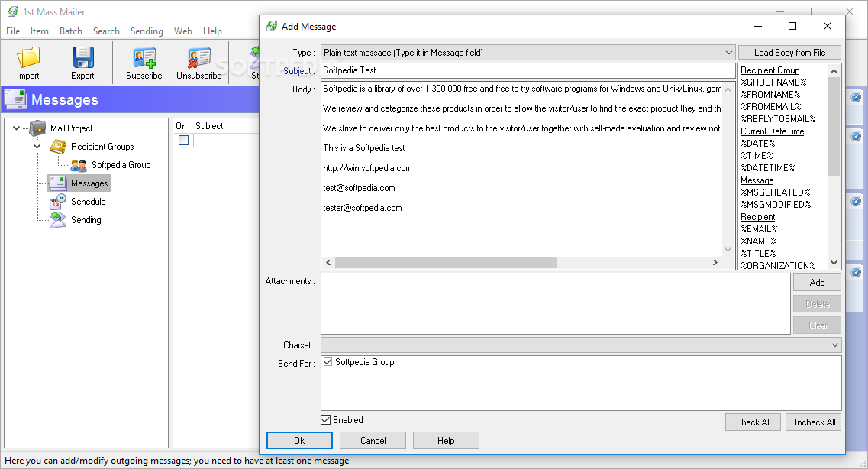Image resolution: width=868 pixels, height=469 pixels.
Task: Click the Recipient Group heading in macro list
Action: [770, 70]
